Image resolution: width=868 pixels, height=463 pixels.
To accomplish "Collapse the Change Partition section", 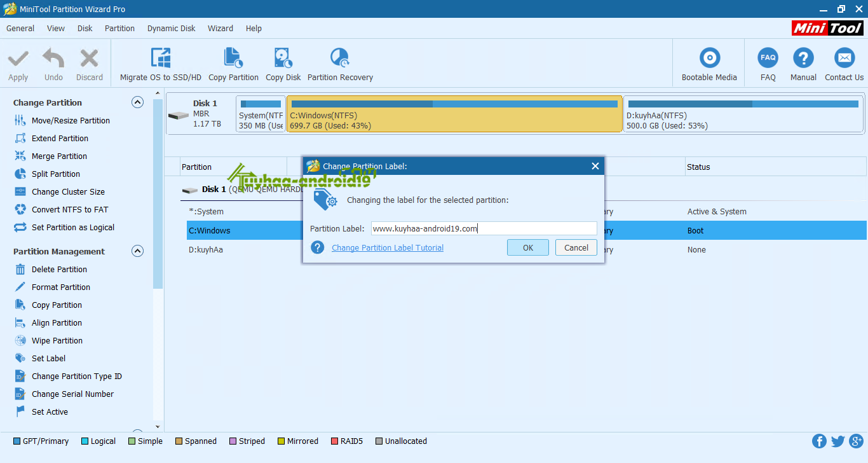I will click(137, 102).
